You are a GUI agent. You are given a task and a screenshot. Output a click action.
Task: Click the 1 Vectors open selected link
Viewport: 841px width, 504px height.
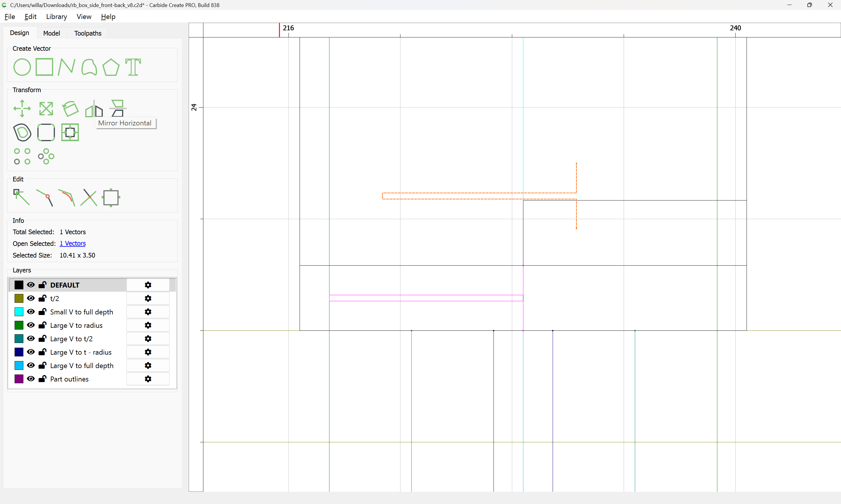click(72, 244)
